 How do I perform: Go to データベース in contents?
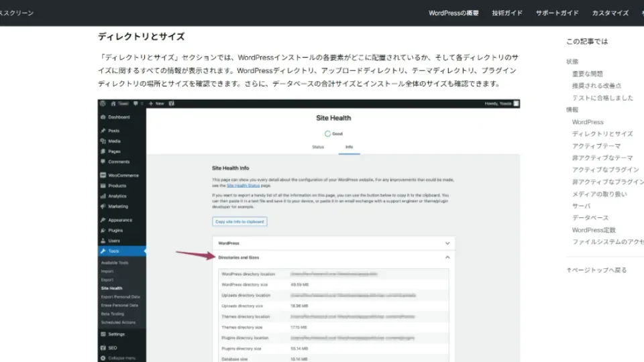590,217
